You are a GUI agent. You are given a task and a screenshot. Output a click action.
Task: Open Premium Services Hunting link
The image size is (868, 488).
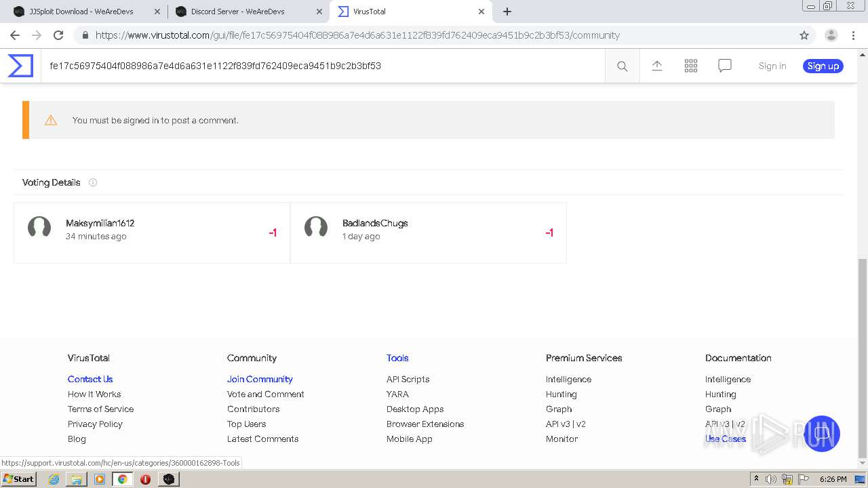[561, 394]
